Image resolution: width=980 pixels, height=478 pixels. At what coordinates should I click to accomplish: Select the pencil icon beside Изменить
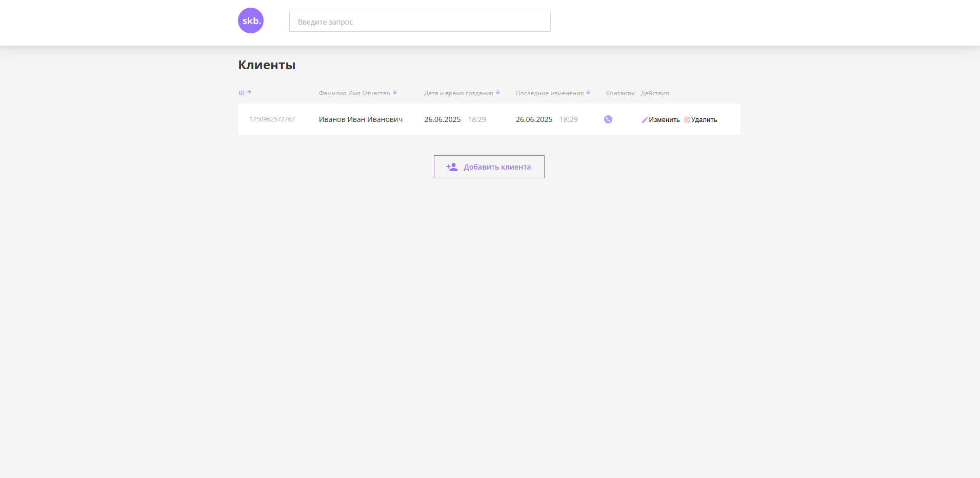pos(645,119)
